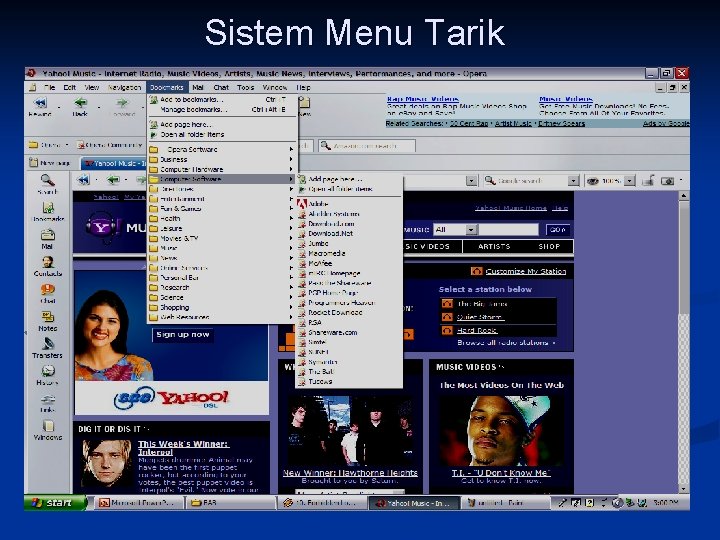Switch to untitled - Paint taskbar button
Image resolution: width=720 pixels, height=540 pixels.
click(506, 503)
